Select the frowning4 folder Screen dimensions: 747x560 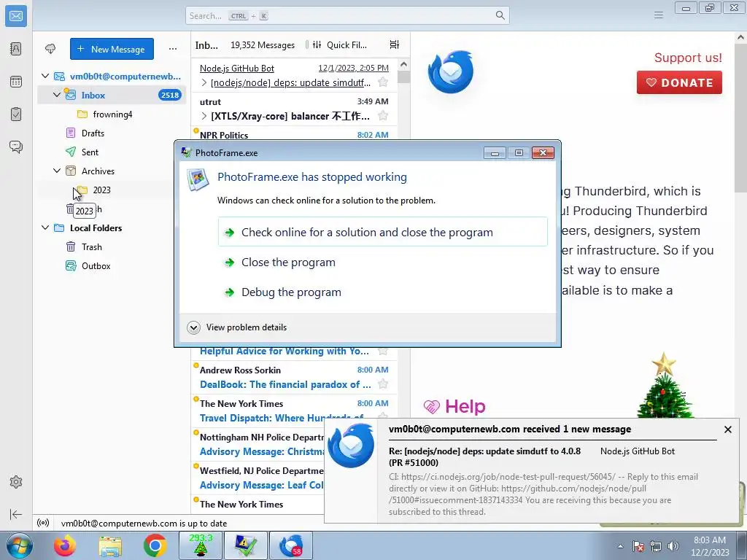[112, 114]
